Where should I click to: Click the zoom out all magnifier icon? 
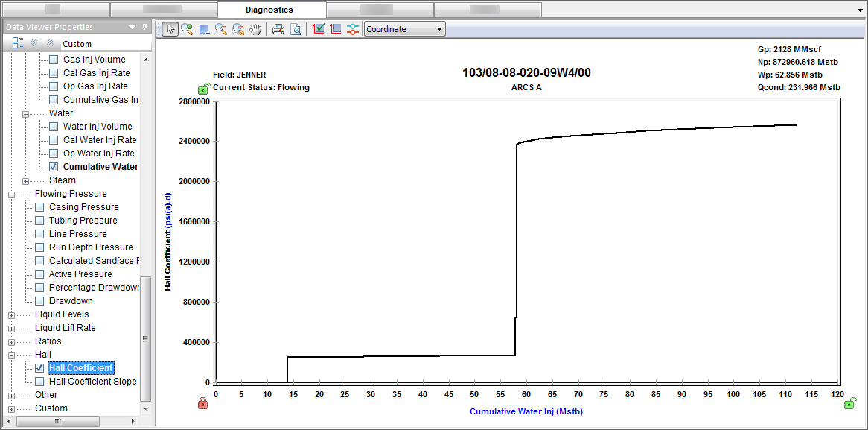[x=239, y=29]
